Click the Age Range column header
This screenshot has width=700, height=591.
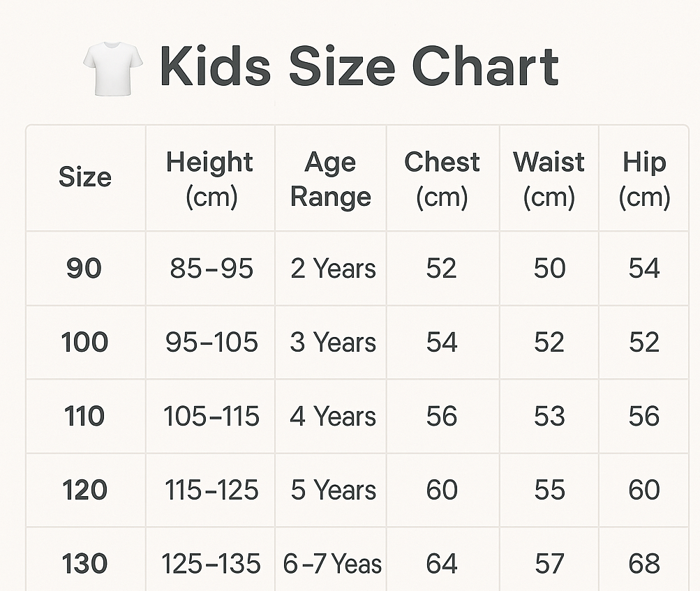coord(330,179)
